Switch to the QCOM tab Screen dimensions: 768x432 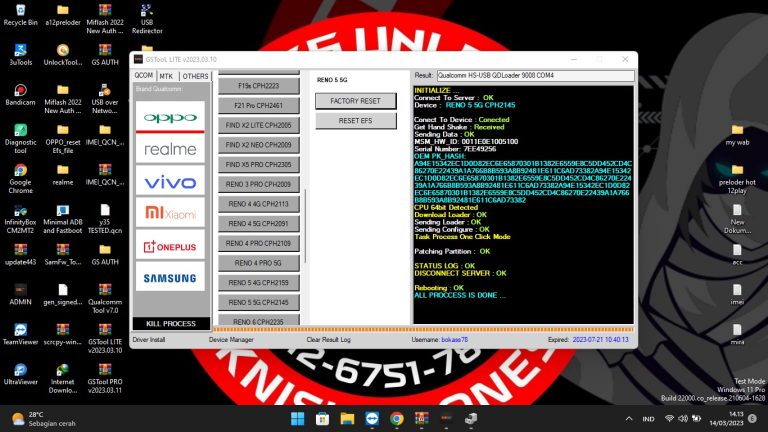click(144, 75)
